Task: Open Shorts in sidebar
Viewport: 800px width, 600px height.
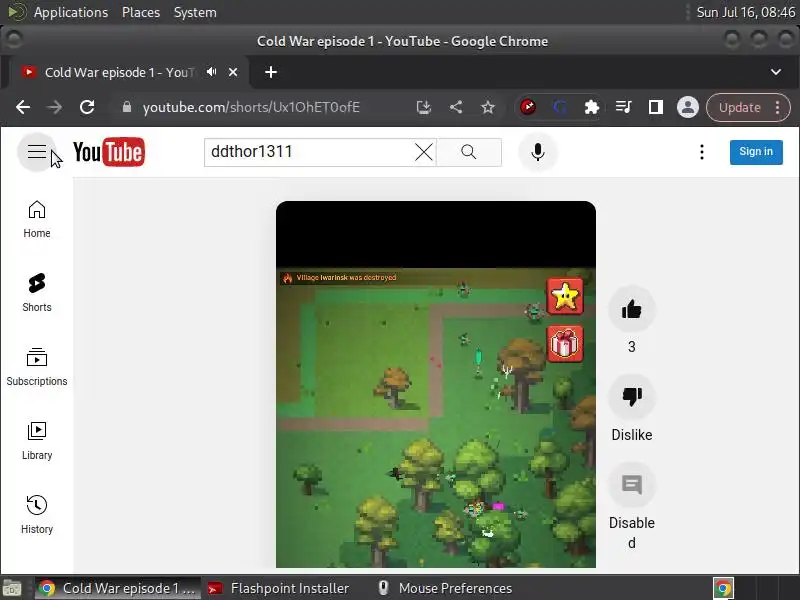Action: tap(37, 293)
